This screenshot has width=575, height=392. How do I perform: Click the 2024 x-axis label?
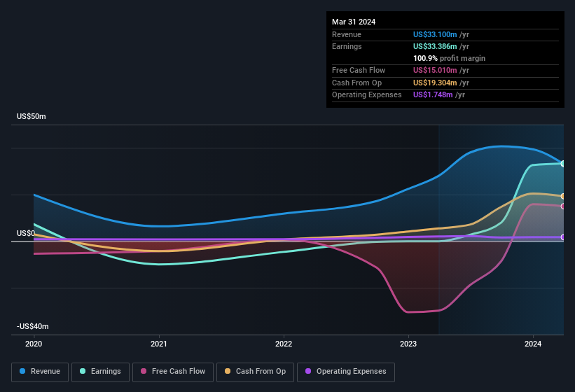point(533,344)
